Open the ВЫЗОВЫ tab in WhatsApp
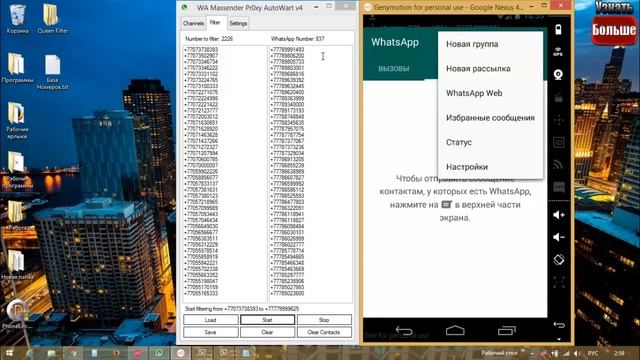640x360 pixels. click(393, 69)
